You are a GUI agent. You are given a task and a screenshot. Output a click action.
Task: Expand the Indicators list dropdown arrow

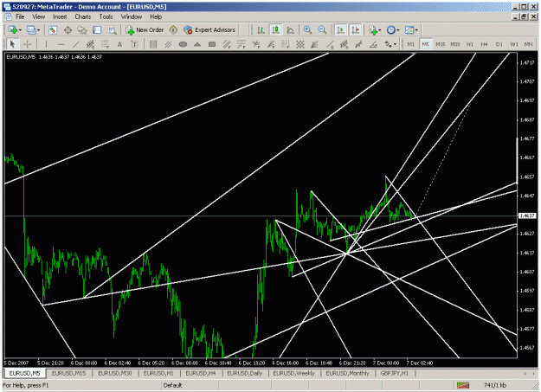point(379,30)
